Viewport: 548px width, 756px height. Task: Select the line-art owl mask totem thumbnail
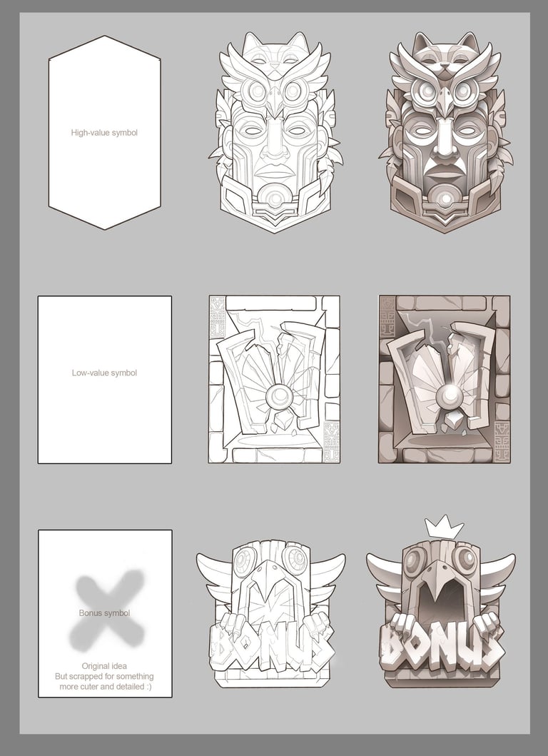pyautogui.click(x=275, y=133)
